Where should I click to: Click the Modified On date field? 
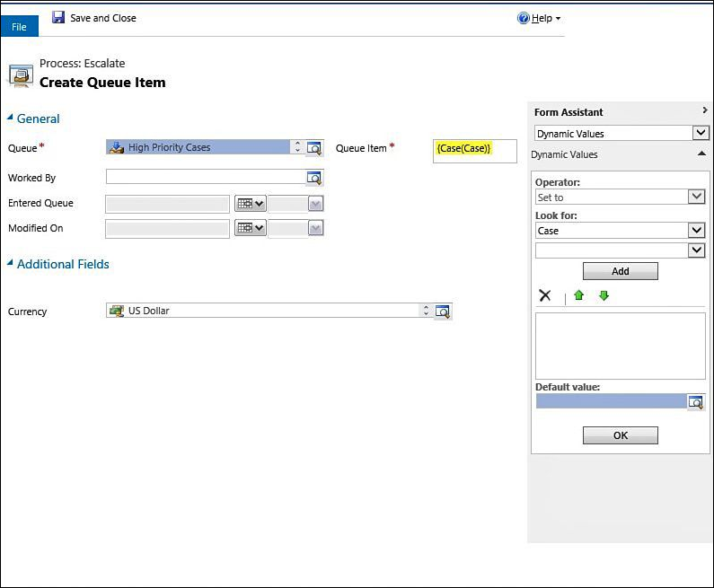pyautogui.click(x=167, y=228)
